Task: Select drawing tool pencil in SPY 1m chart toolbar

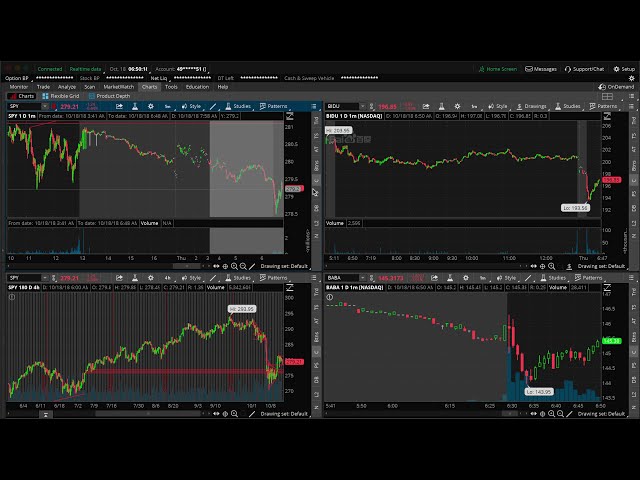Action: [x=213, y=107]
